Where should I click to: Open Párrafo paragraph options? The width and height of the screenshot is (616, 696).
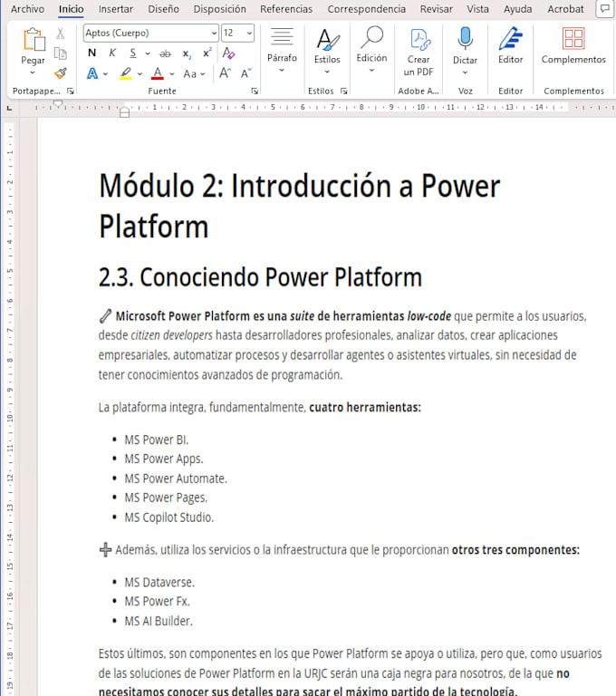point(282,49)
